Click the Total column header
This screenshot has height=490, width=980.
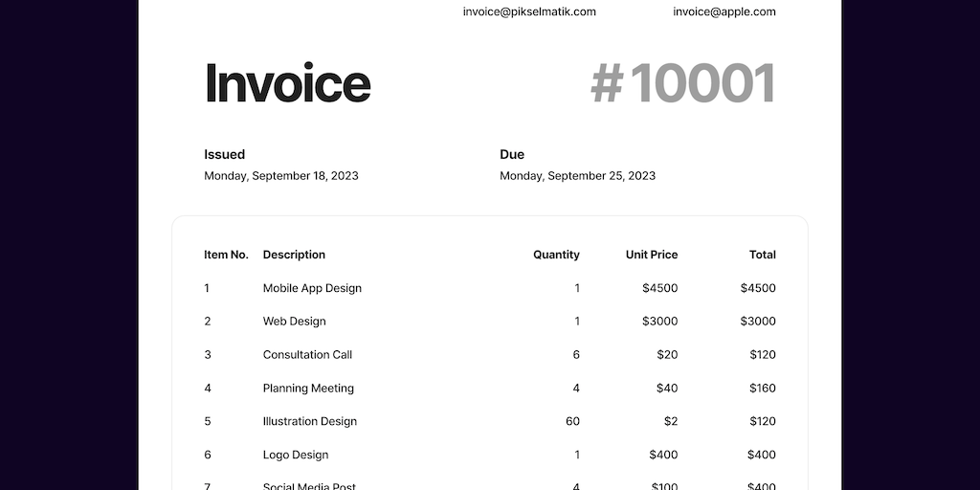[763, 255]
